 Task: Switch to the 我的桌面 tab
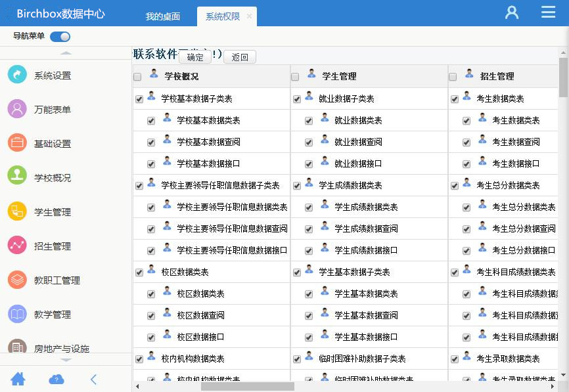tap(162, 16)
